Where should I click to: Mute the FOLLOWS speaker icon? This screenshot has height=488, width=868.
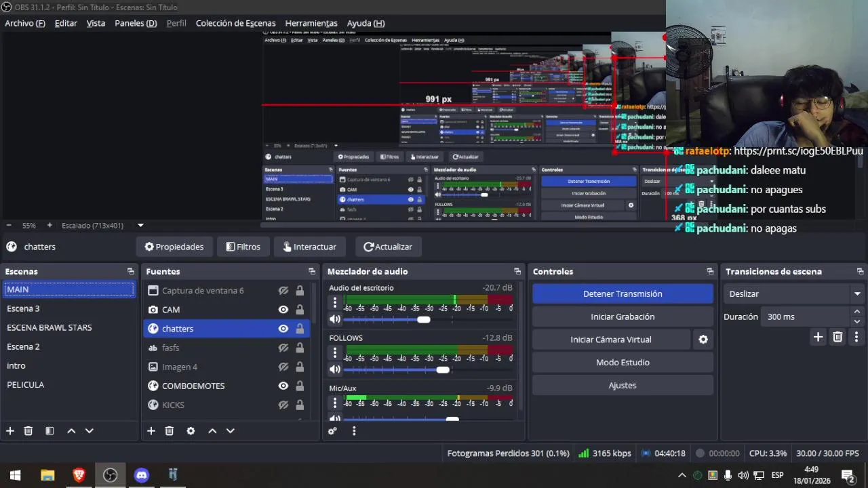[335, 369]
